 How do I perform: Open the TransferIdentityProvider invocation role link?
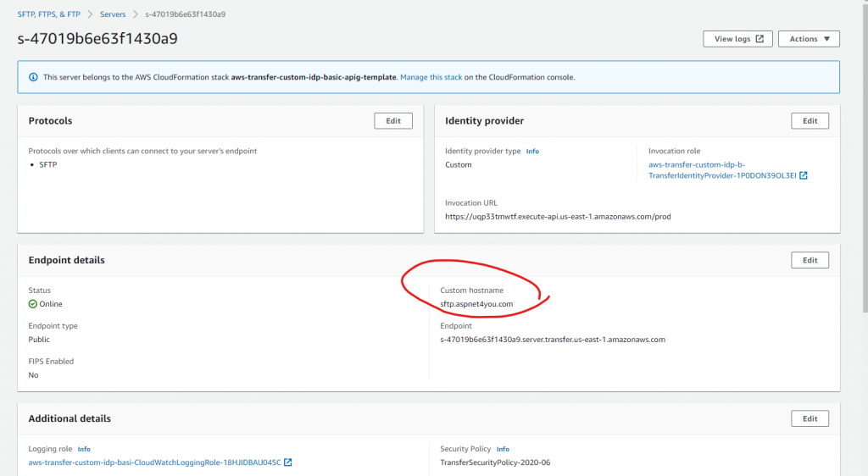click(x=722, y=169)
